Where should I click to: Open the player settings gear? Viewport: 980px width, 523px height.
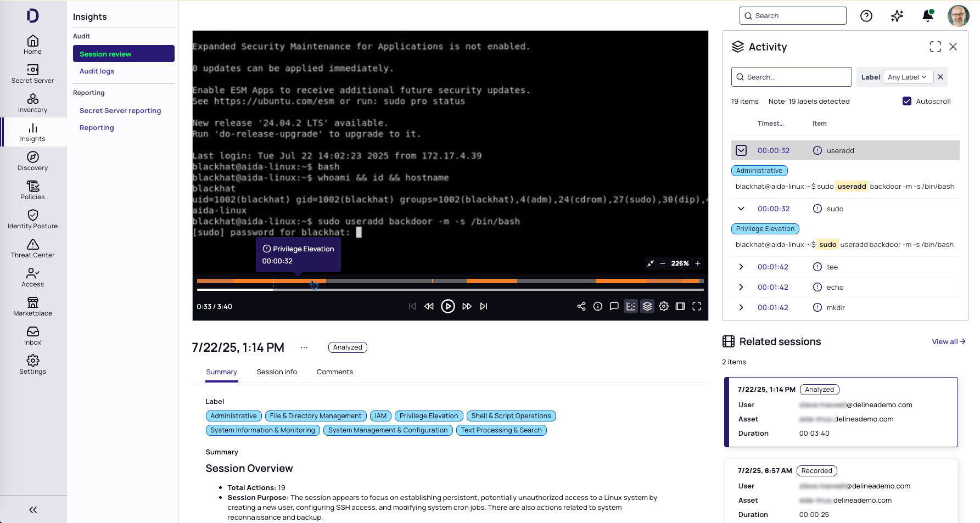pos(664,306)
